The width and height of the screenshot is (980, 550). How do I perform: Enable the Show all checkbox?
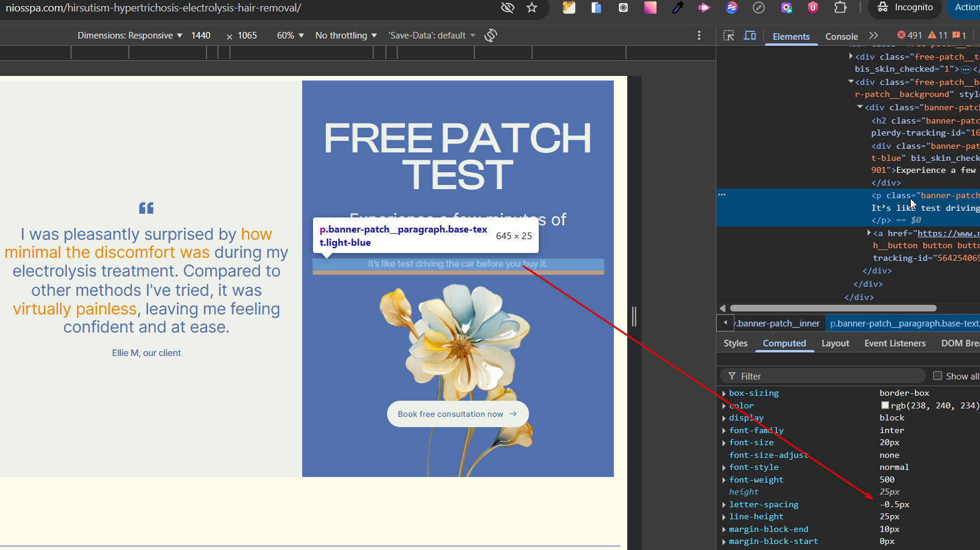tap(937, 376)
